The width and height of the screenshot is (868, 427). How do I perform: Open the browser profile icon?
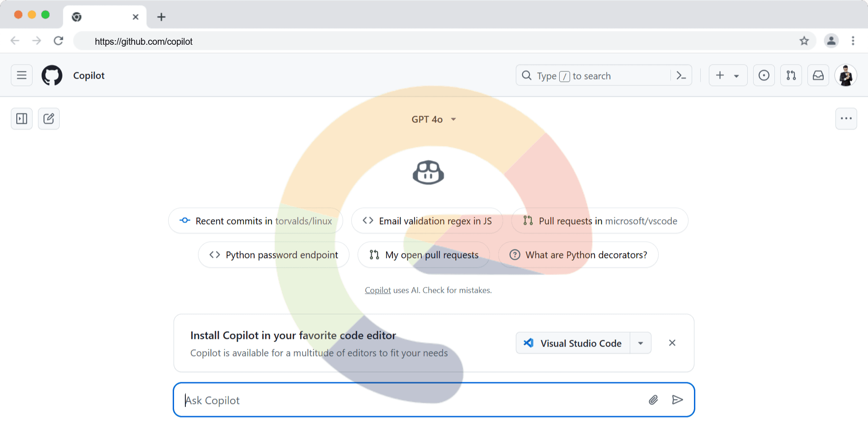click(x=831, y=41)
